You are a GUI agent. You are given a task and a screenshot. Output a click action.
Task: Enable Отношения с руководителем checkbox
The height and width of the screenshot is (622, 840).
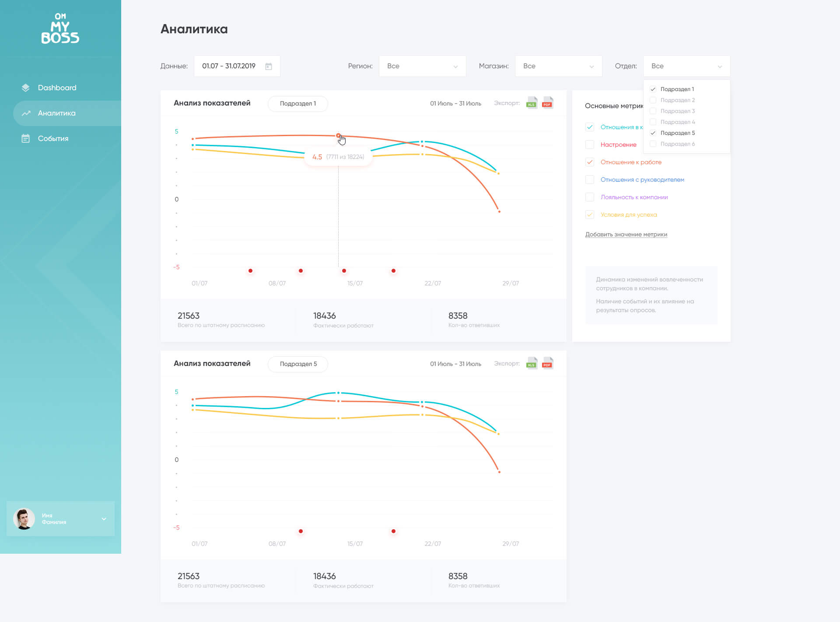coord(590,179)
